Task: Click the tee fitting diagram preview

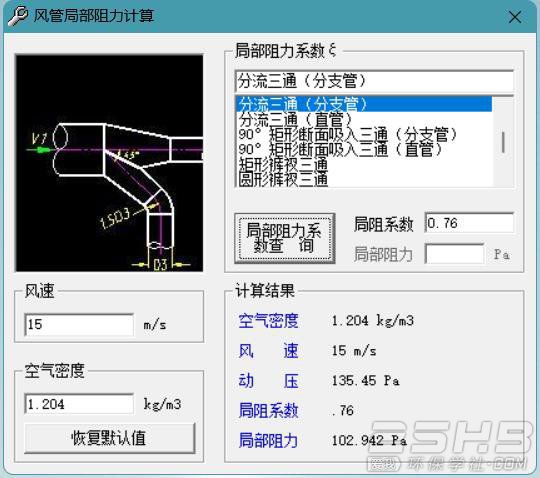Action: [x=109, y=163]
